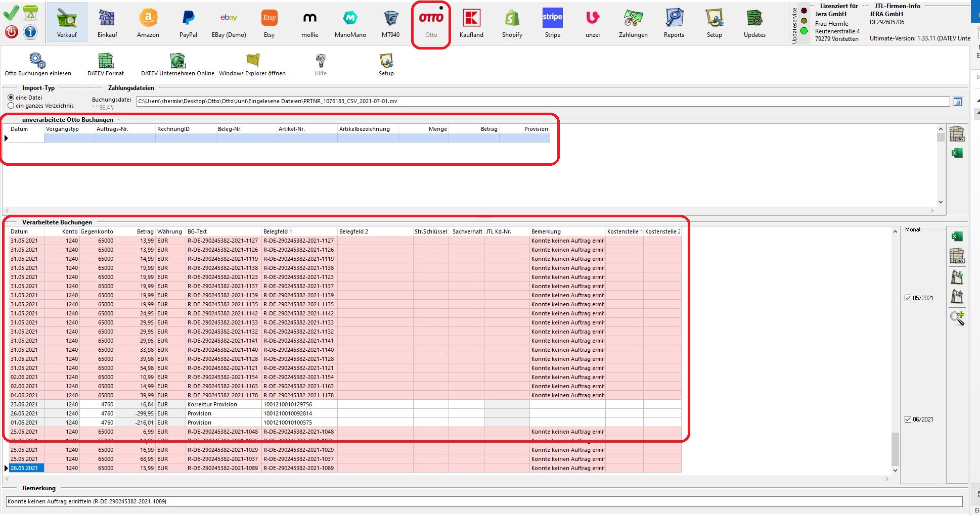Switch to the Einkauf tab
This screenshot has width=980, height=515.
[107, 23]
